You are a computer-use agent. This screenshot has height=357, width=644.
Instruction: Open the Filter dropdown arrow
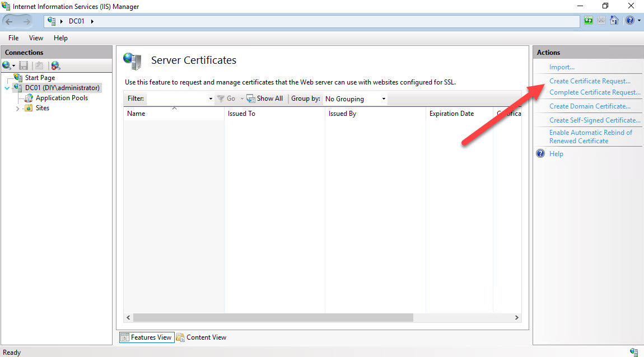[211, 99]
